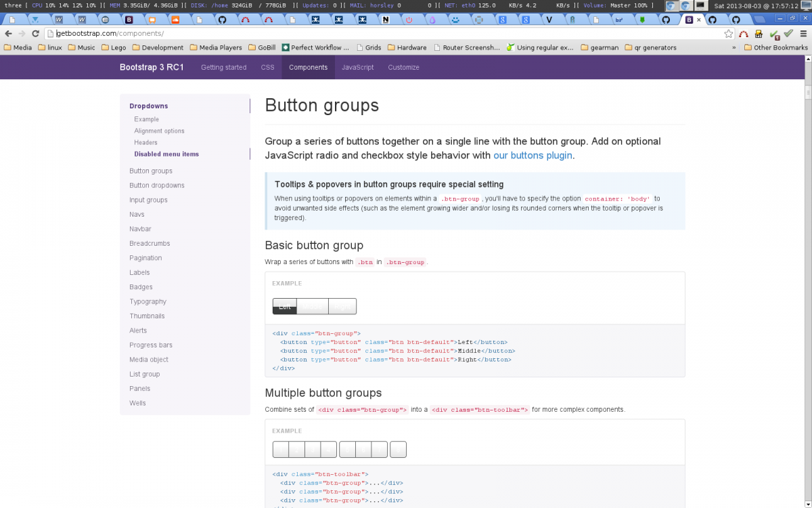Image resolution: width=812 pixels, height=508 pixels.
Task: Click the Bootstrap 3 RC1 brand link
Action: coord(152,67)
